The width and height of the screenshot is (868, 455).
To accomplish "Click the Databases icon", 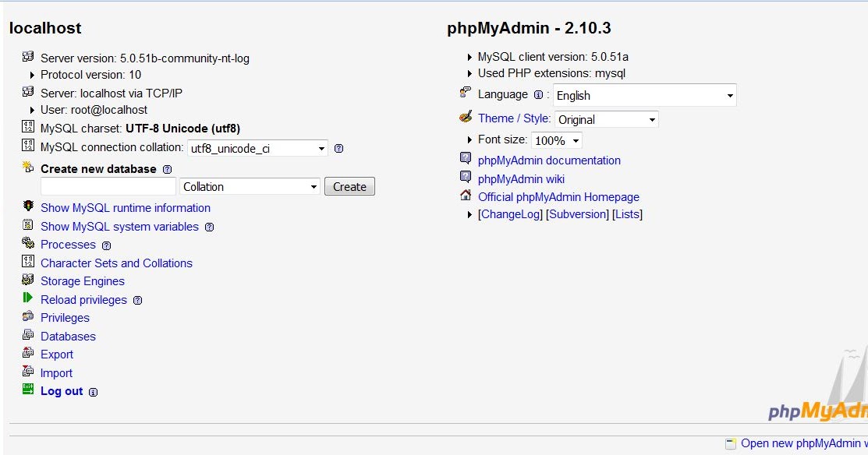I will [27, 334].
